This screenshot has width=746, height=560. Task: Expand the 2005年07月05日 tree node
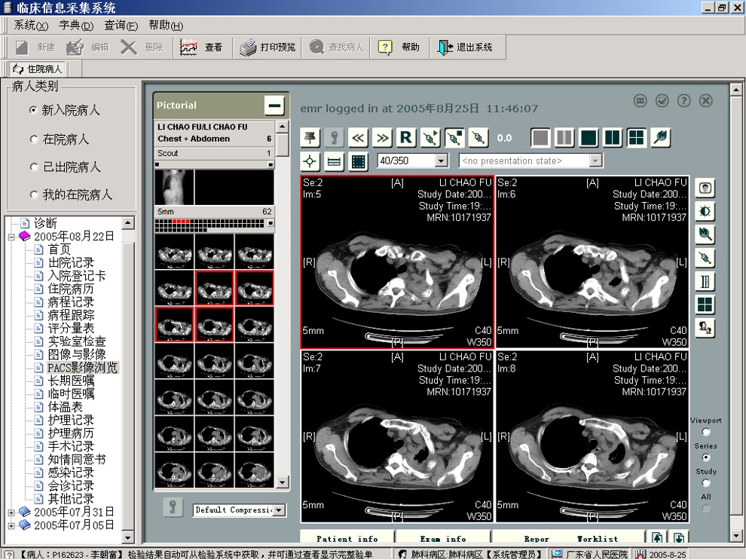tap(11, 525)
